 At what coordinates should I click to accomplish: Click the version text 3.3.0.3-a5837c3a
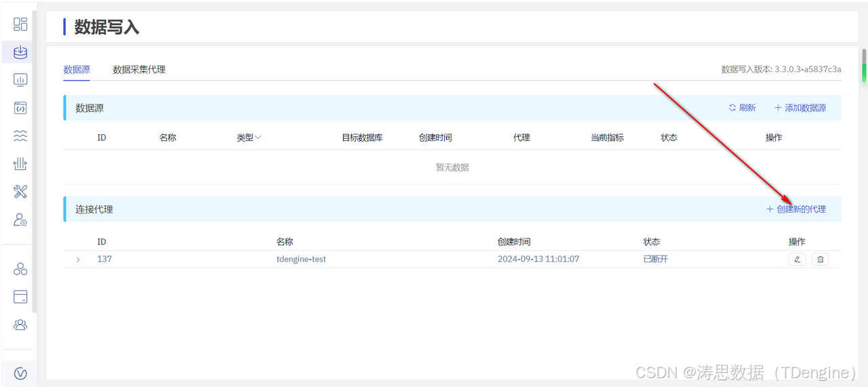[808, 69]
